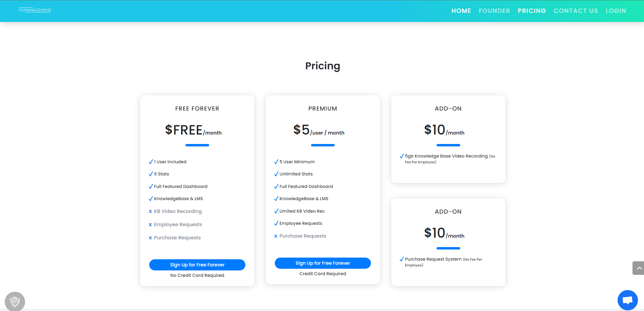
Task: Click the Login link
Action: [x=616, y=11]
